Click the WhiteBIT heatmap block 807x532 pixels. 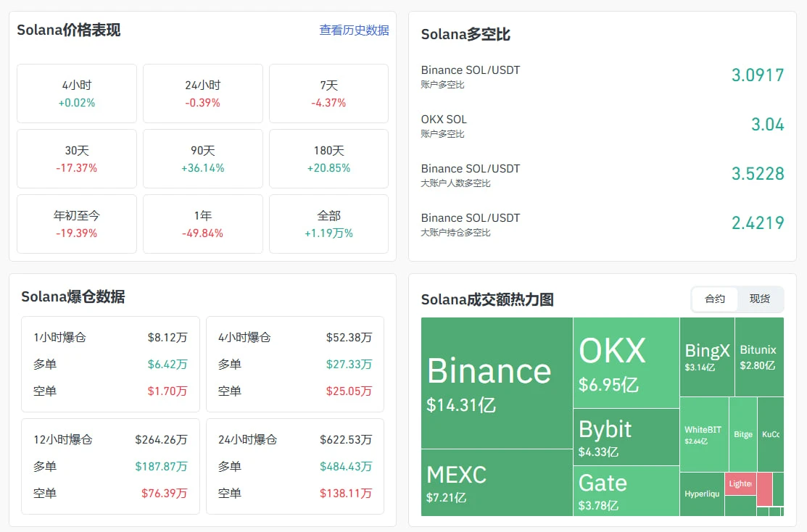(x=704, y=434)
